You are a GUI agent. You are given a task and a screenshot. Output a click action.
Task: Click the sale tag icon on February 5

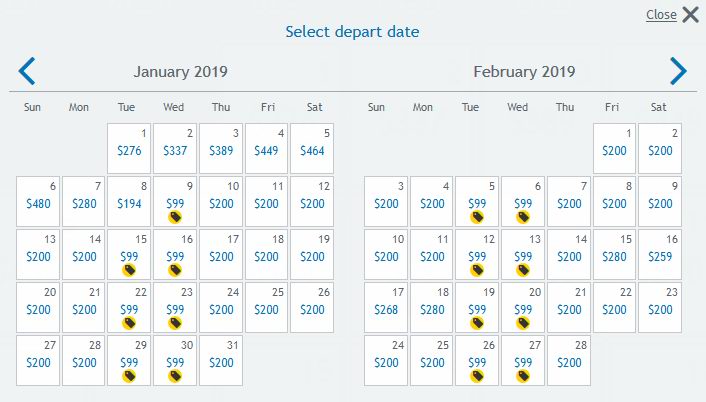pos(477,217)
